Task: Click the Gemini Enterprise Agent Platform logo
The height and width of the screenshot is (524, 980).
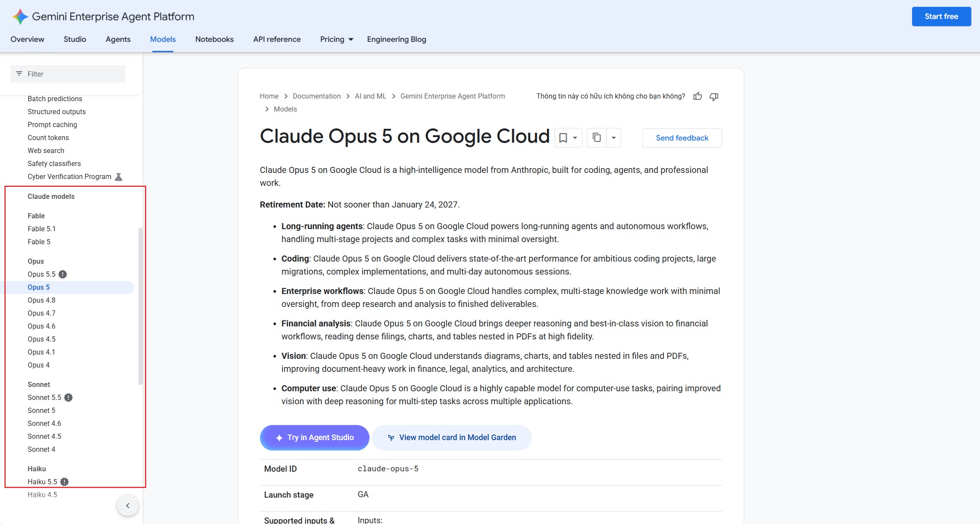Action: pos(20,16)
